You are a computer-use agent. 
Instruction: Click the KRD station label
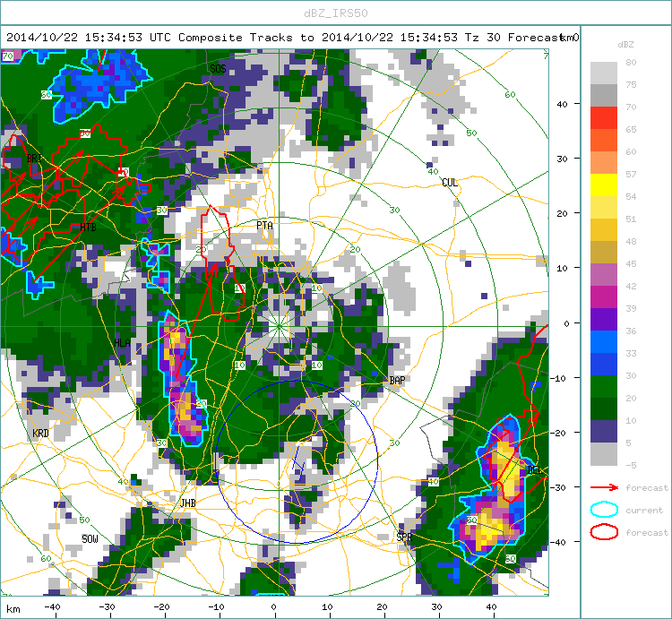tap(40, 434)
